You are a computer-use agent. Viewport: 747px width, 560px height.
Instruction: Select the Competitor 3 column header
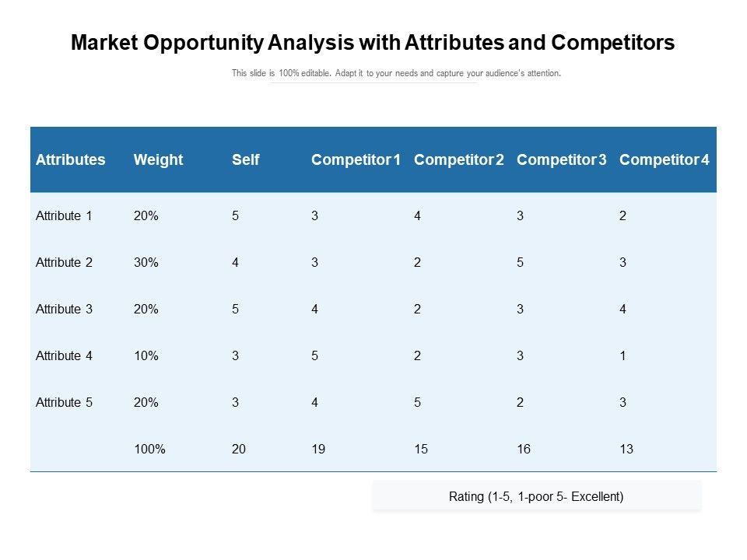(x=561, y=160)
